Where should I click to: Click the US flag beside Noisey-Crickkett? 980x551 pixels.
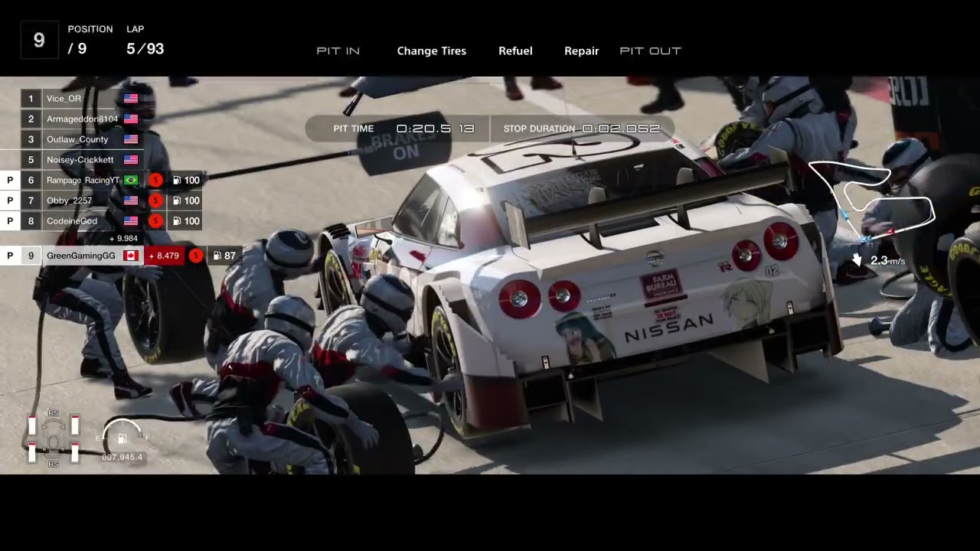(131, 160)
